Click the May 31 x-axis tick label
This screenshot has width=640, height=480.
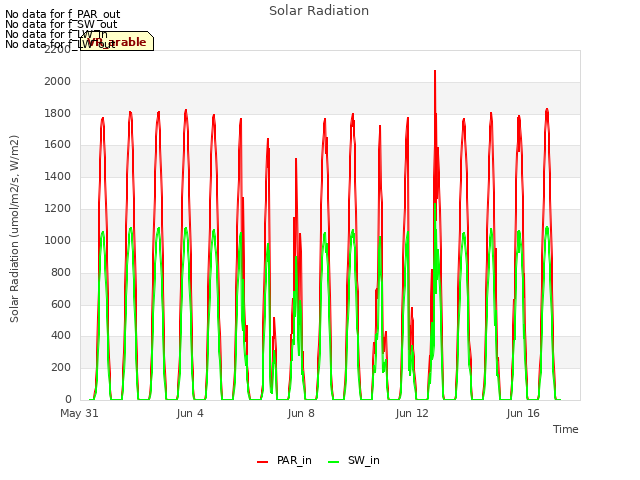(79, 413)
